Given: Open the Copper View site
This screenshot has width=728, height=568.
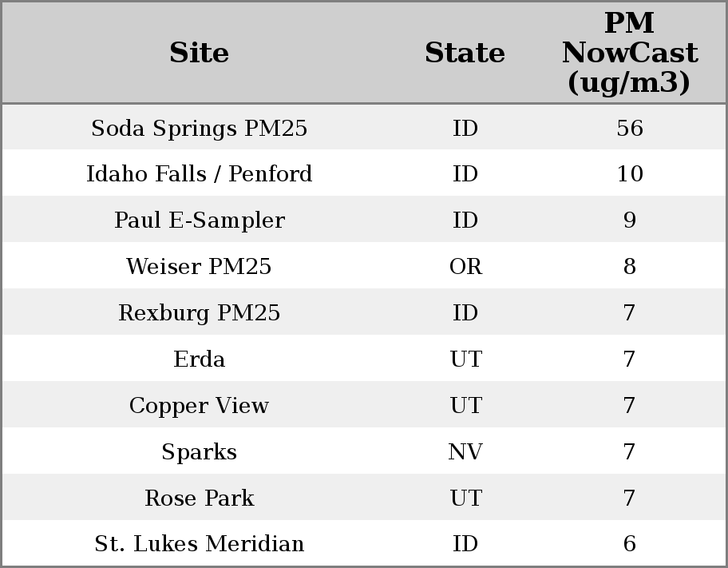Looking at the screenshot, I should click(x=199, y=406).
